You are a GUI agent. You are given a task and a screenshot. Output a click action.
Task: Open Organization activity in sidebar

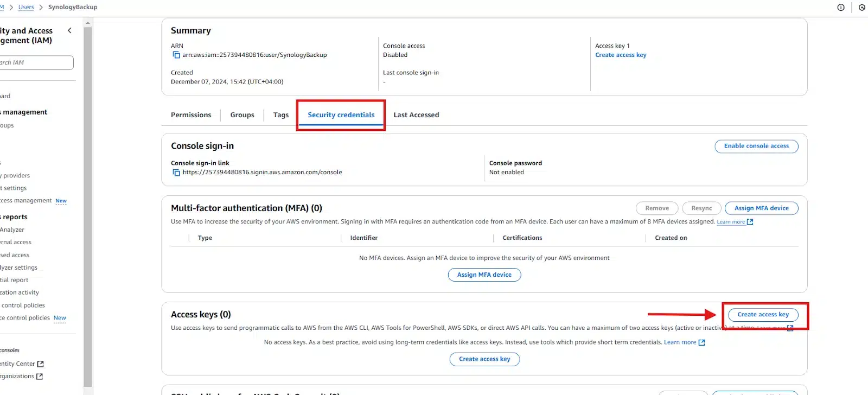click(20, 292)
